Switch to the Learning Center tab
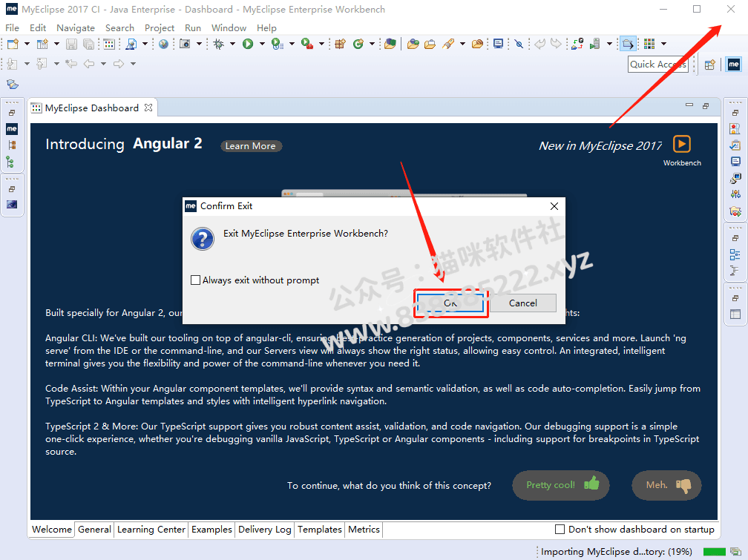The height and width of the screenshot is (560, 748). coord(151,530)
